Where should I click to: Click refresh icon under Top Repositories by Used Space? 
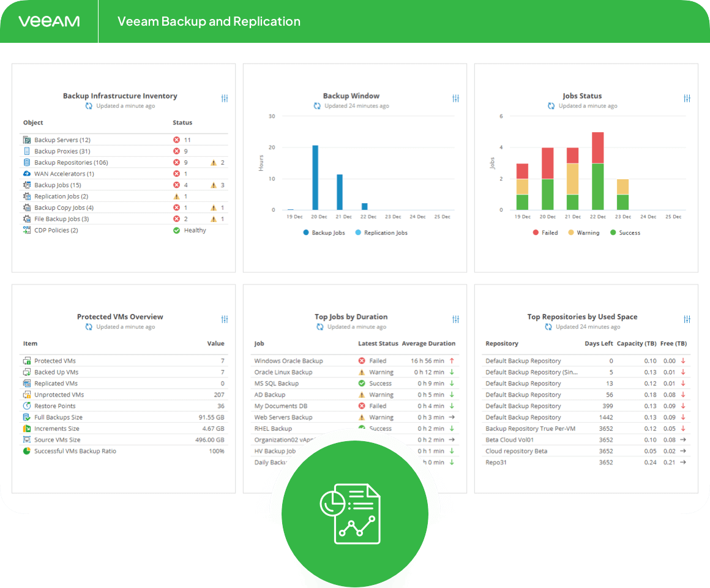[548, 327]
